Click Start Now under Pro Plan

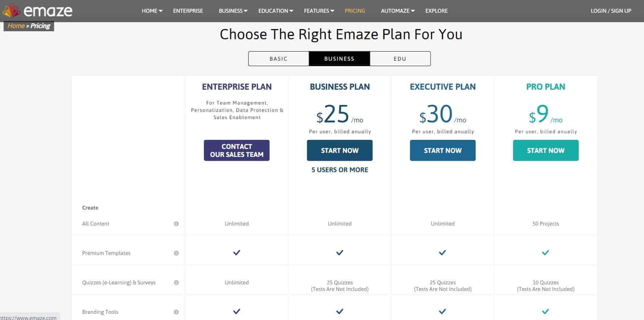click(546, 150)
